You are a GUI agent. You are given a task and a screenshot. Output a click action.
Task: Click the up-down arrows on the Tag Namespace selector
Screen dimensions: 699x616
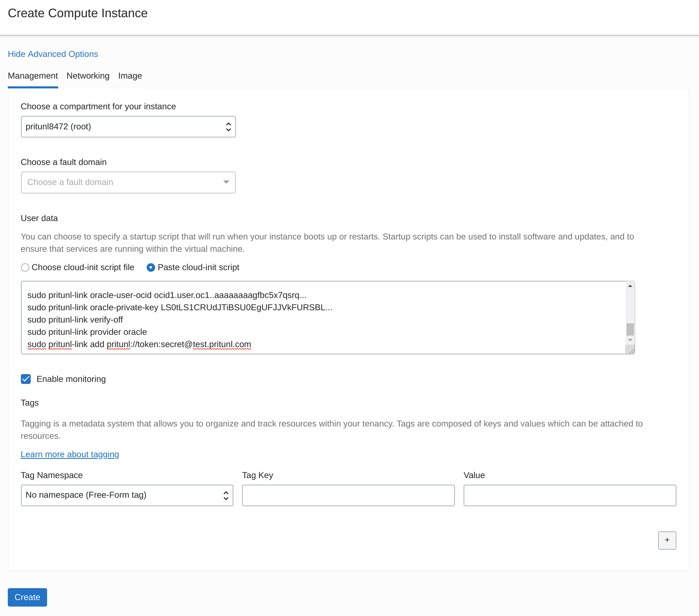pos(226,496)
